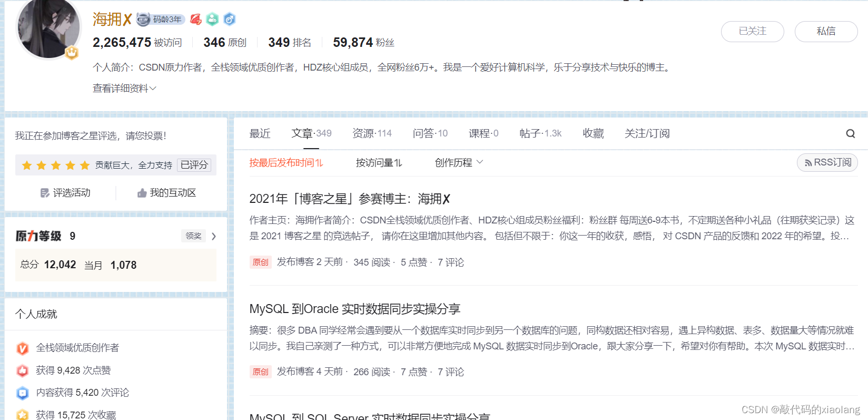Open the profile avatar image
The height and width of the screenshot is (420, 868).
(48, 27)
